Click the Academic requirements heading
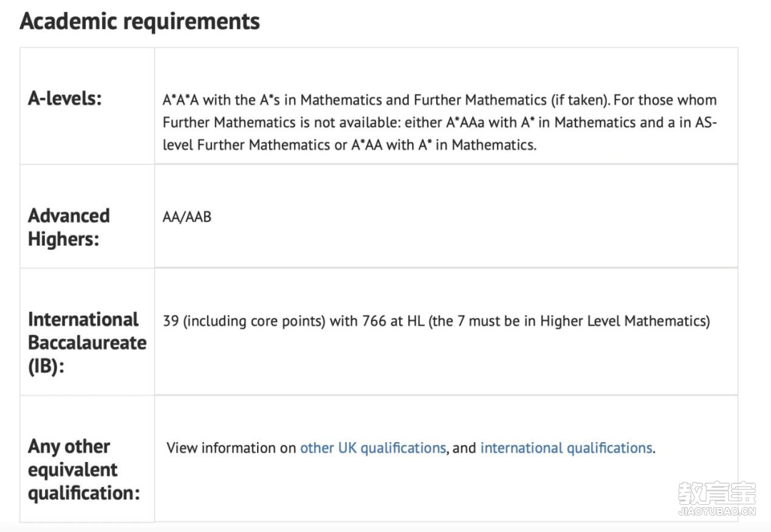The height and width of the screenshot is (532, 771). (140, 21)
